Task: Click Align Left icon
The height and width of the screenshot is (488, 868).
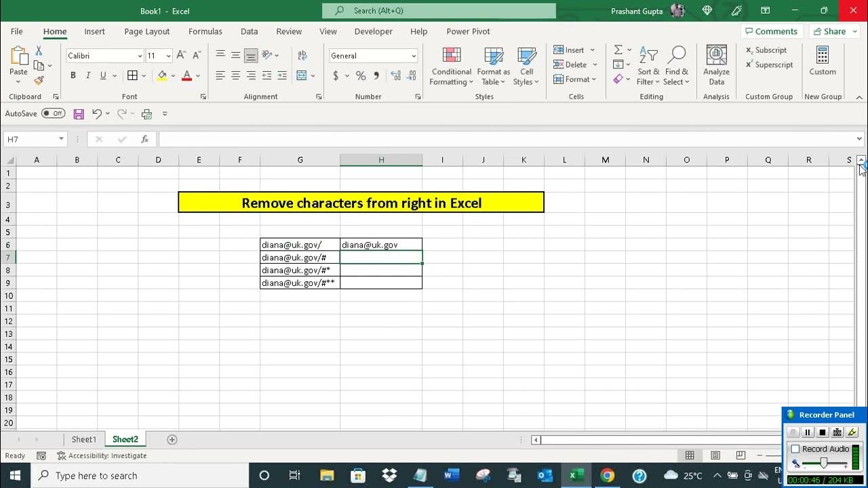Action: coord(220,76)
